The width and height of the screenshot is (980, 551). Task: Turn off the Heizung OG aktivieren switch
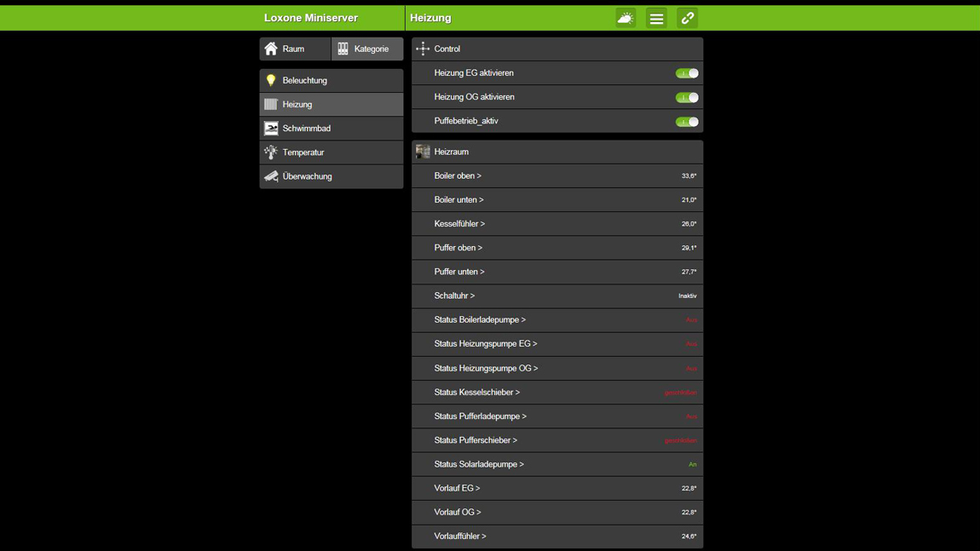point(687,97)
